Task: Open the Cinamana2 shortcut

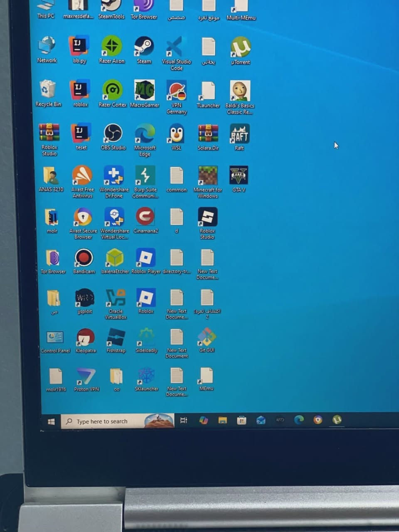Action: (145, 217)
